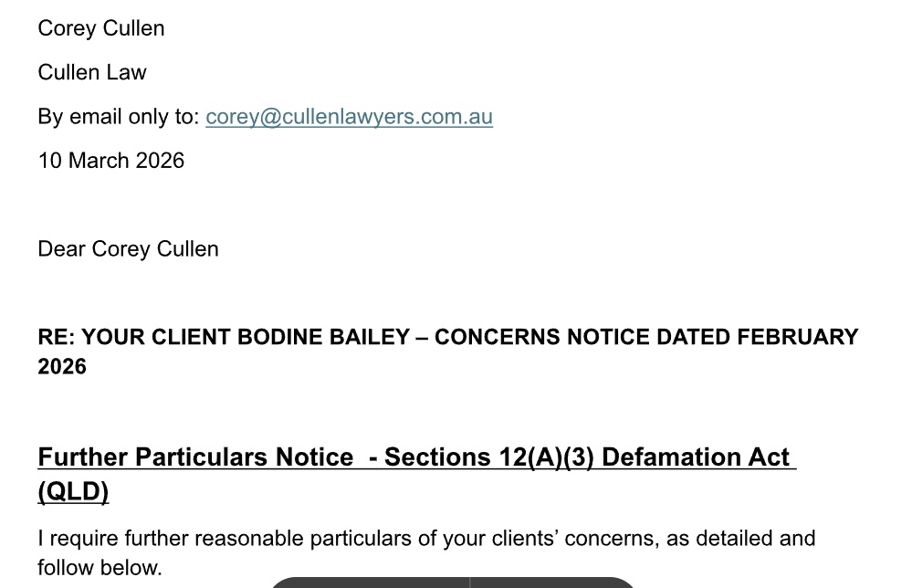Click 'Defamation Act' in the underlined heading

click(x=696, y=457)
